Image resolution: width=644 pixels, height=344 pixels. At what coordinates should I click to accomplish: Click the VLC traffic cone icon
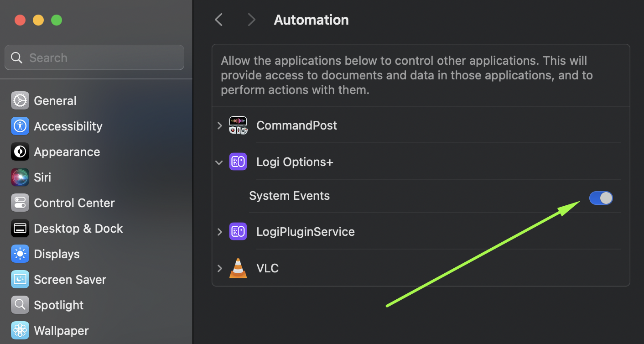[238, 268]
